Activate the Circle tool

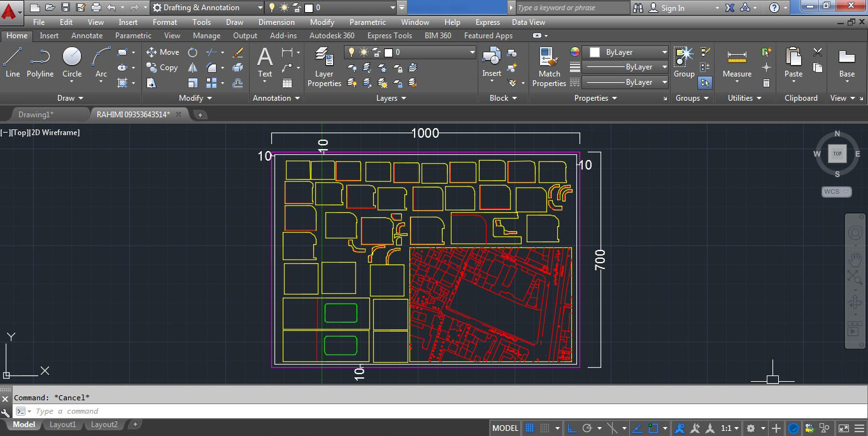point(72,63)
